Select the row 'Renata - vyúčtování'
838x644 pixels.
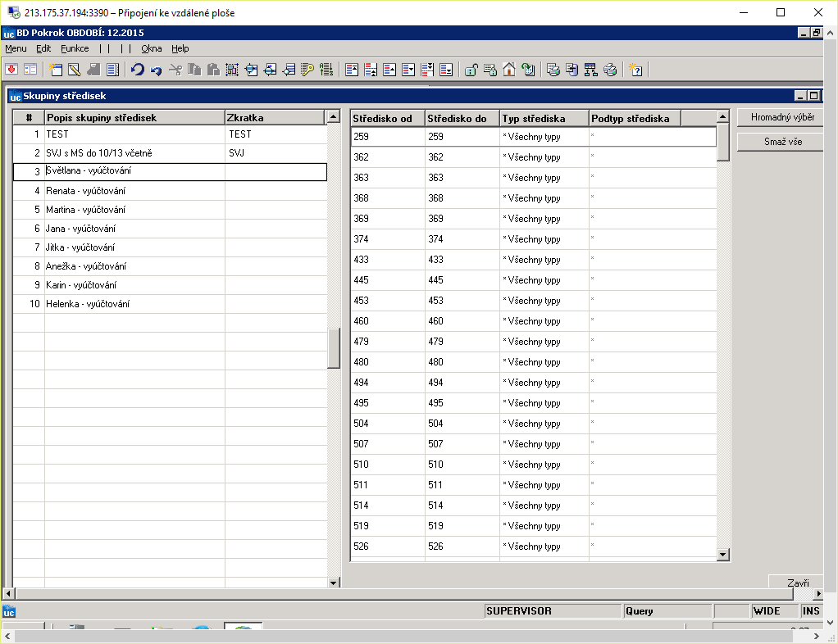coord(170,191)
